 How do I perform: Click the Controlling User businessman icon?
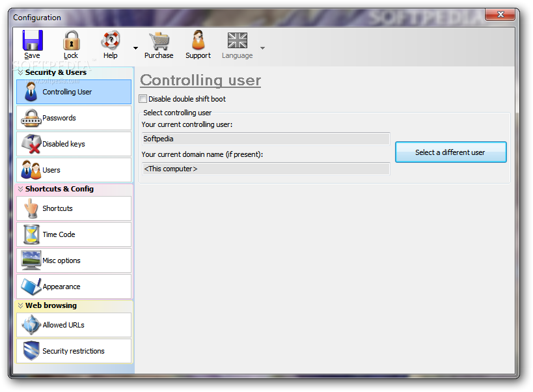(31, 92)
